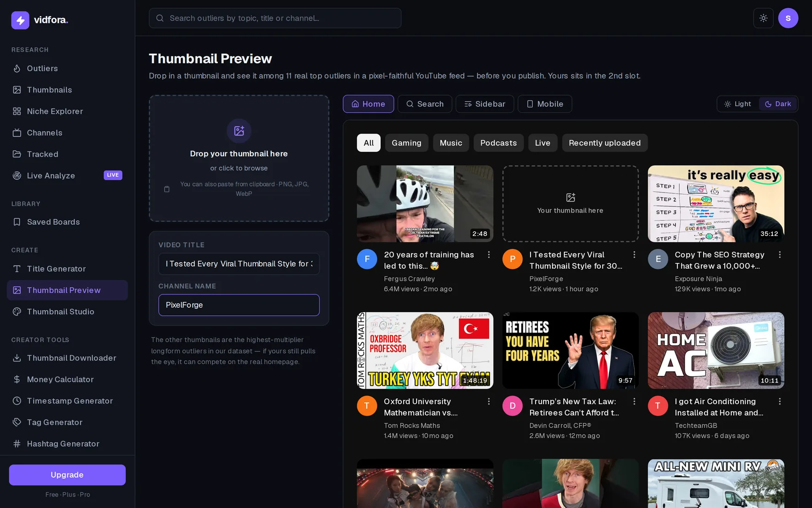Select the Sidebar preview tab
Viewport: 812px width, 508px height.
485,104
